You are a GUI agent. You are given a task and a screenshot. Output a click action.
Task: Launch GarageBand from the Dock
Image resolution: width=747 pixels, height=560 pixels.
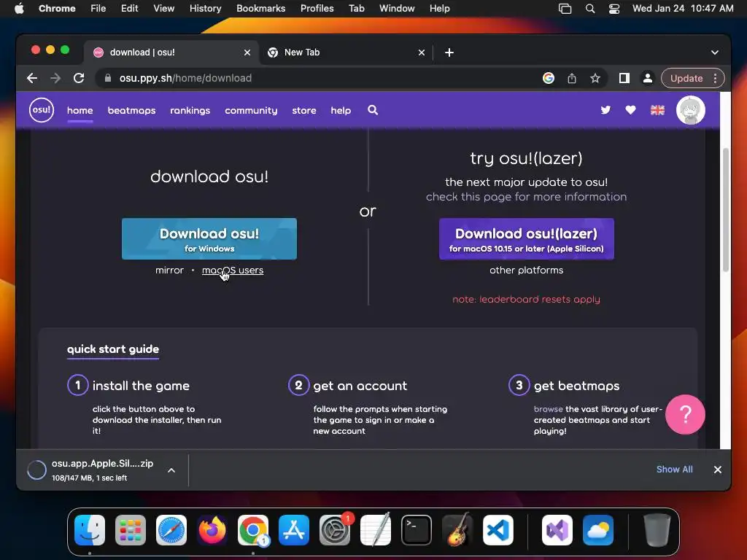pyautogui.click(x=457, y=530)
